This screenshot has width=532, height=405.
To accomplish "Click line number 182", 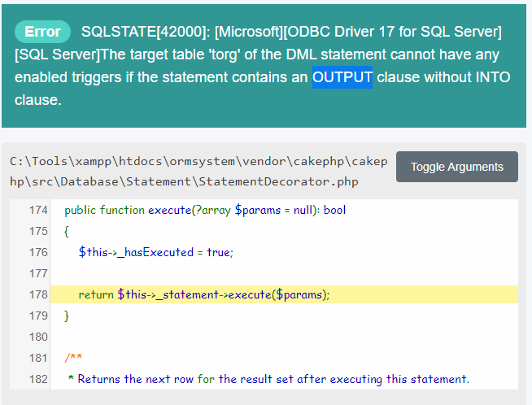I will [x=38, y=379].
